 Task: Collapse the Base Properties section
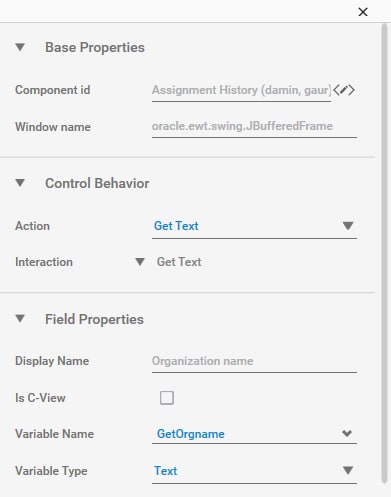click(20, 47)
